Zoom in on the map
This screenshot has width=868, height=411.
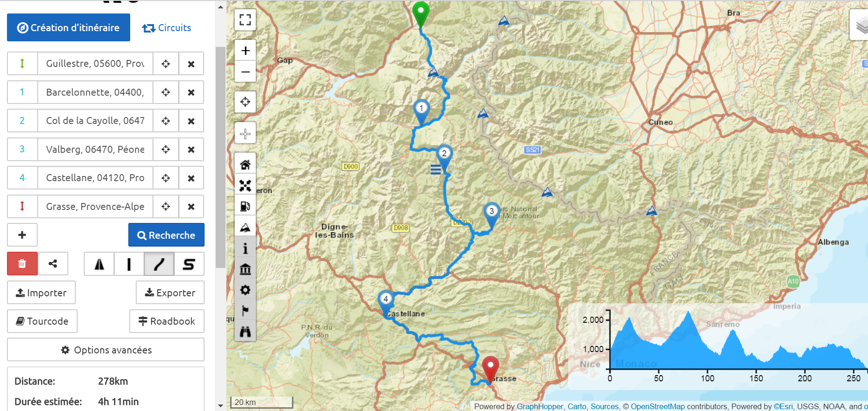pyautogui.click(x=245, y=50)
